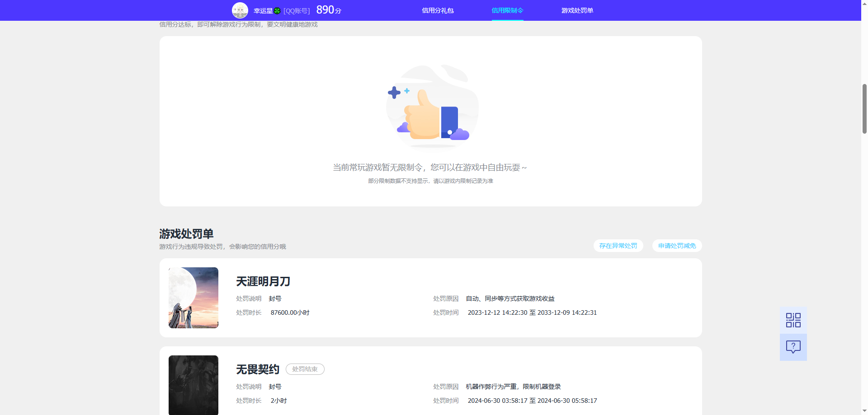Viewport: 868px width, 415px height.
Task: Click the [QQ账号] label
Action: 297,11
